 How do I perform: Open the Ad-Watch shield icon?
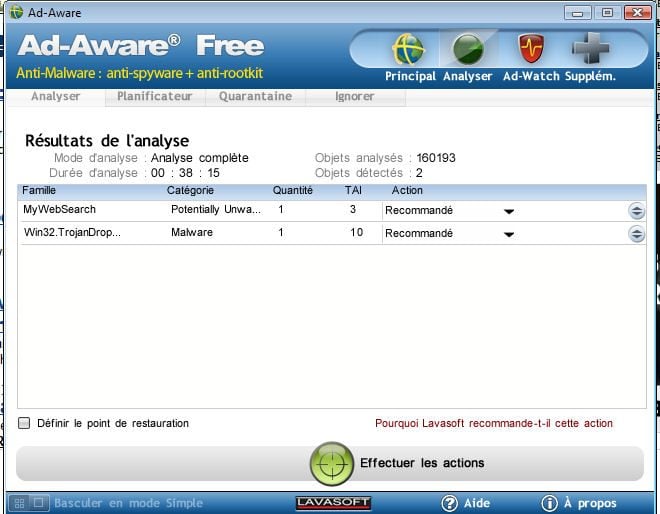529,49
